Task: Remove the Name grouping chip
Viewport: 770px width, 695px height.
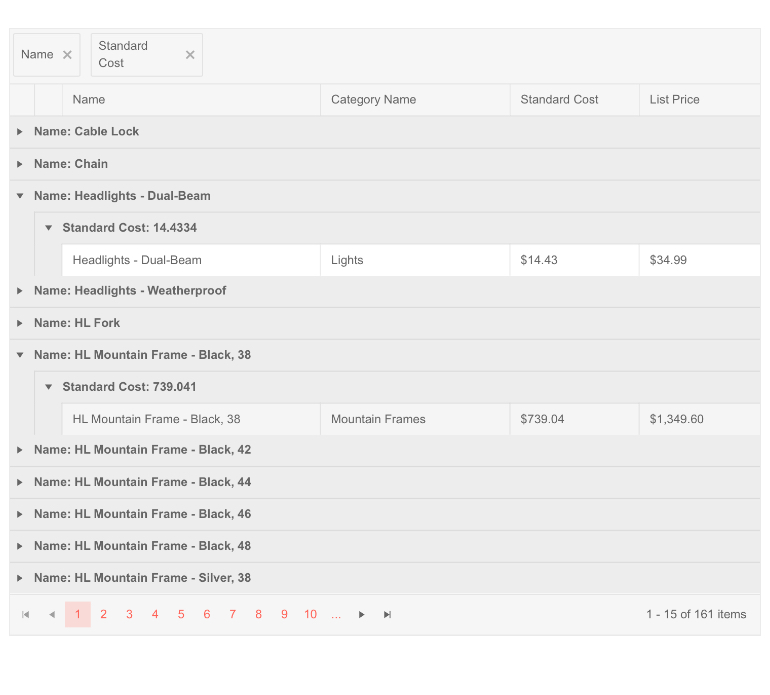Action: click(x=67, y=55)
